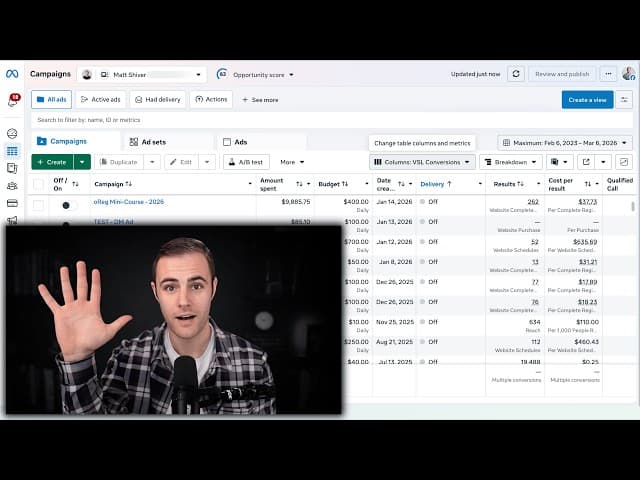Click the search and filter input field

pyautogui.click(x=200, y=120)
